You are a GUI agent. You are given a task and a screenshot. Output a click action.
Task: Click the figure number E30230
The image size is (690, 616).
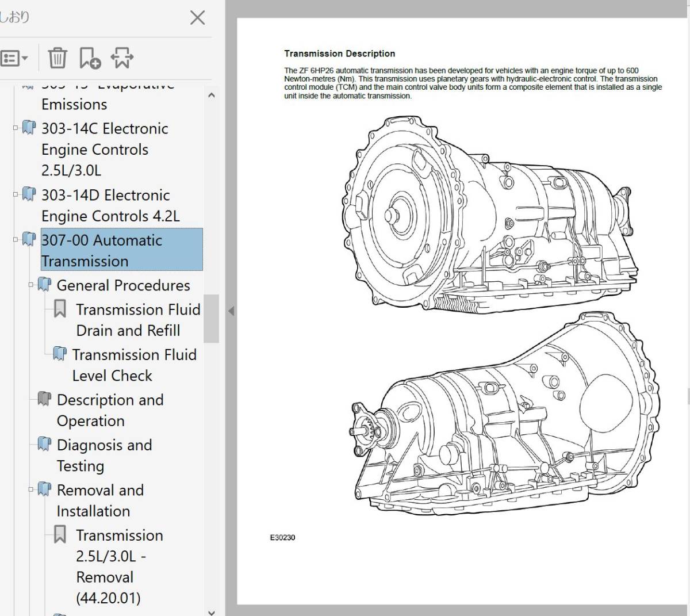[282, 538]
